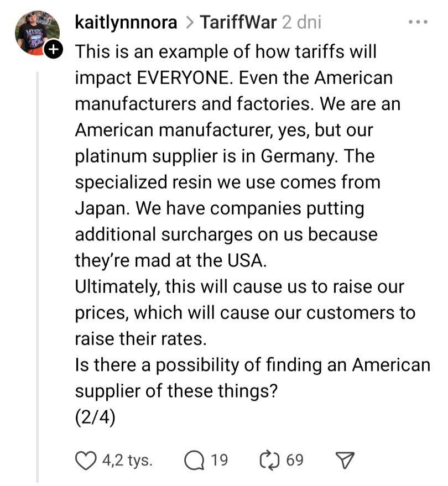
Task: Tap the 69 reposts count
Action: click(x=295, y=460)
